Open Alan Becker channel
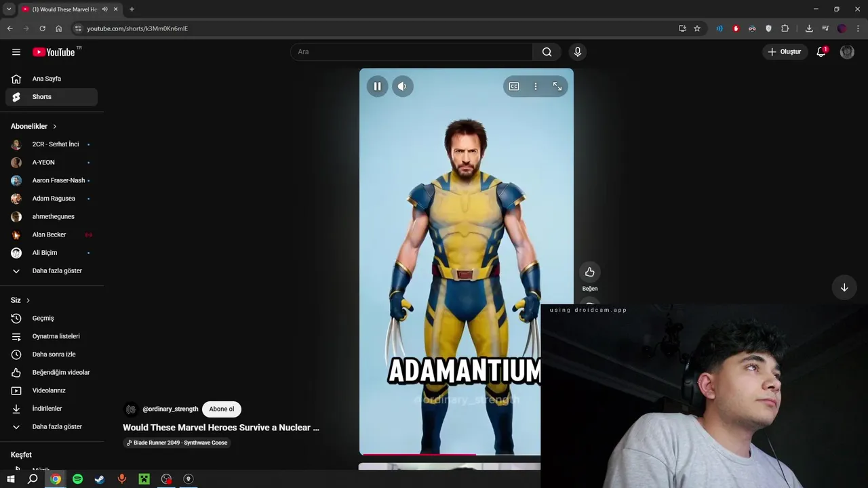 [52, 235]
